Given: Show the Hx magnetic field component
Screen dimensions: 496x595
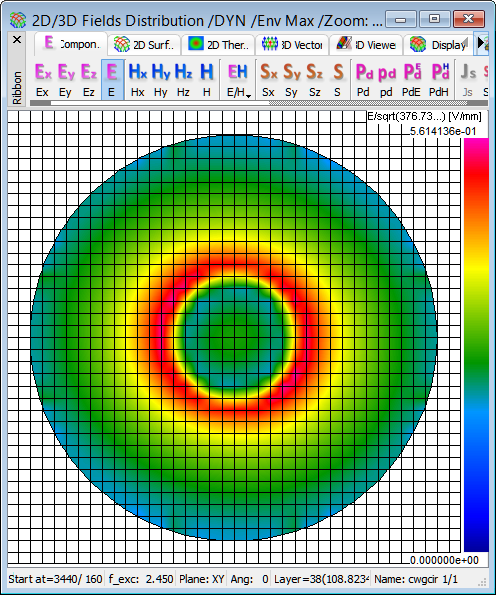Looking at the screenshot, I should coord(137,80).
